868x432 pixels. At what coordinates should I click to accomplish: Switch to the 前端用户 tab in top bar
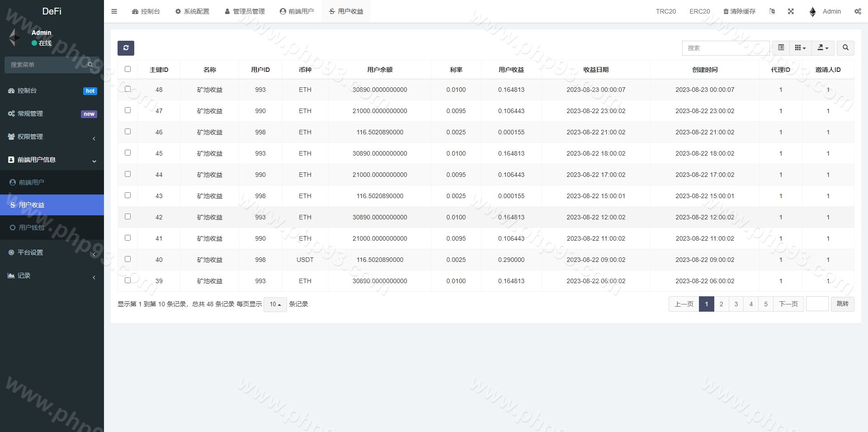click(x=297, y=11)
